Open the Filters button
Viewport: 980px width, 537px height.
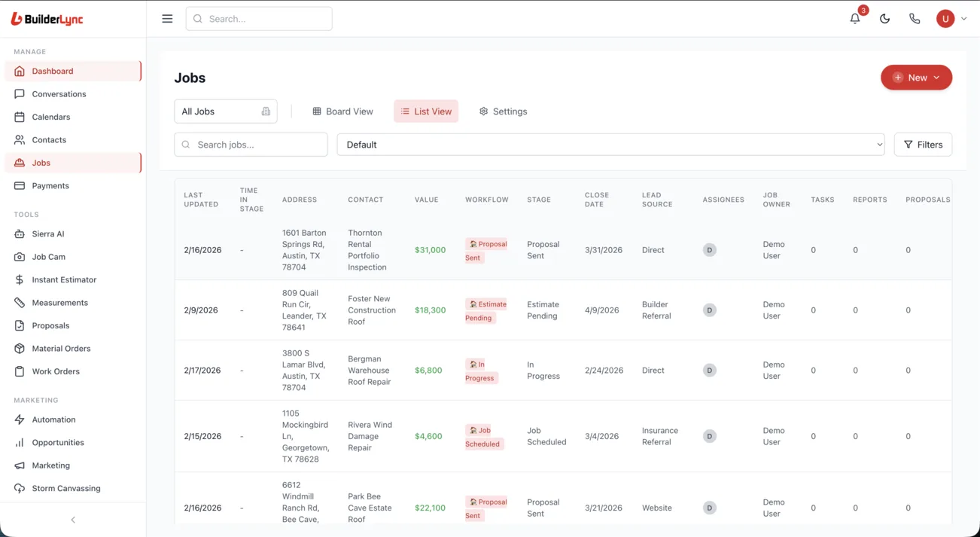tap(923, 145)
